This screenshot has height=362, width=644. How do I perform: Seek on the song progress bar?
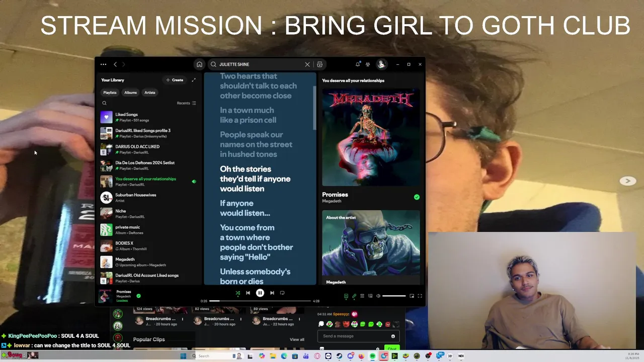[x=260, y=301]
